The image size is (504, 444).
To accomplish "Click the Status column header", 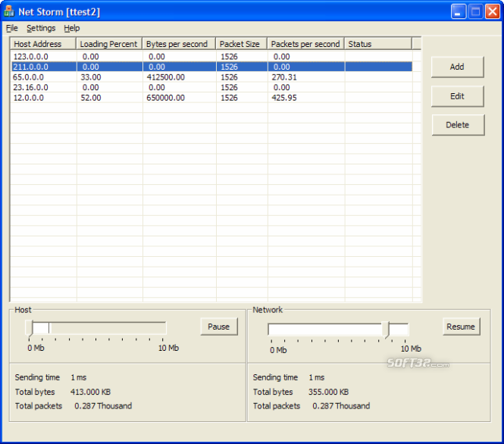I will (378, 44).
